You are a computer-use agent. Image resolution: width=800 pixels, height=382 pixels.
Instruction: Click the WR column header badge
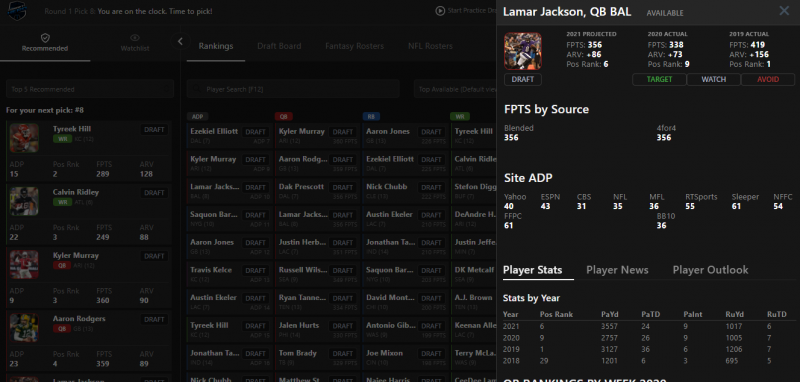pos(460,116)
